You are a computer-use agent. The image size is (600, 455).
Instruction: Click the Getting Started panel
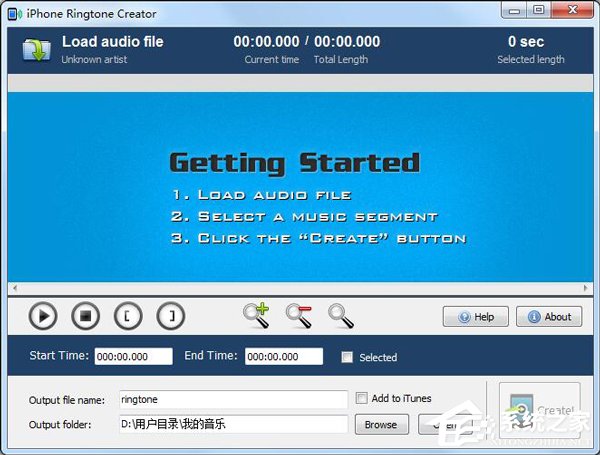tap(300, 187)
